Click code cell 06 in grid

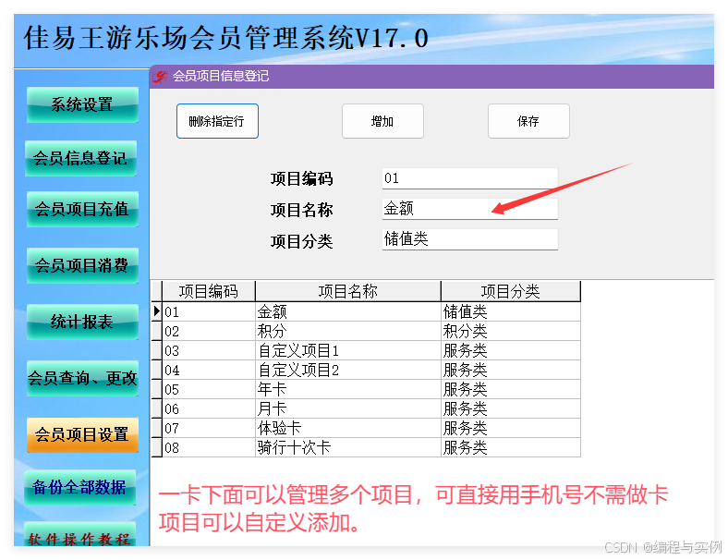(209, 409)
